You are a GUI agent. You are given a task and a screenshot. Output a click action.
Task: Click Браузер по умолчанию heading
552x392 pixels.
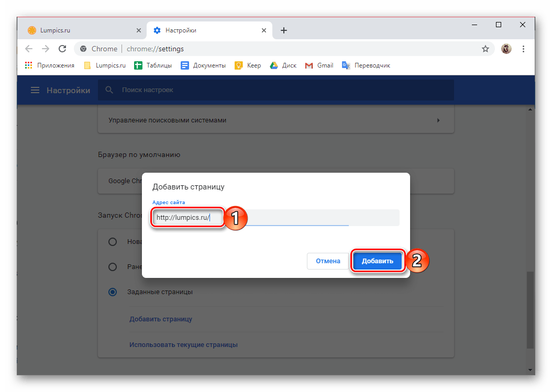point(139,154)
